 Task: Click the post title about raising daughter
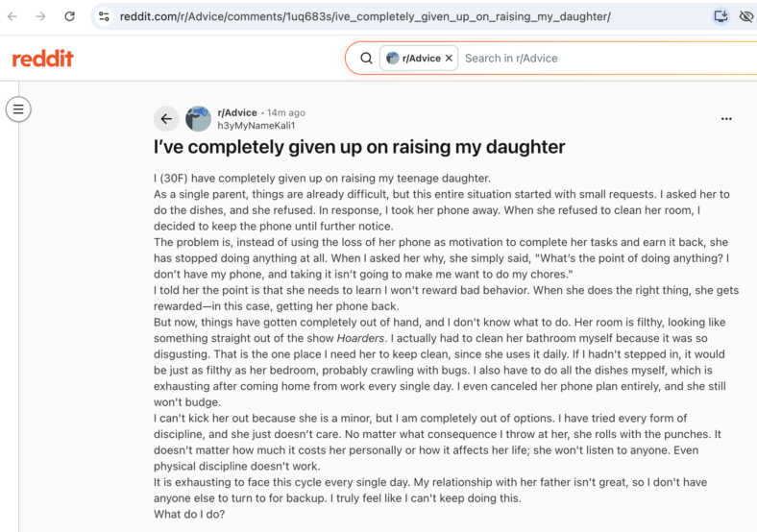click(359, 147)
